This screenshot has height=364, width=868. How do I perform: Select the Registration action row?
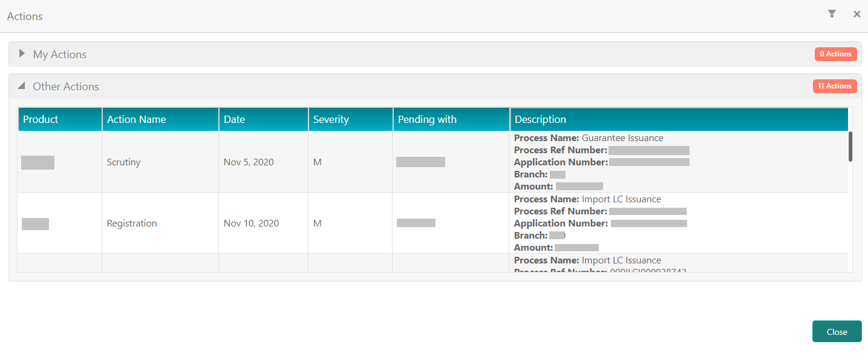click(432, 223)
